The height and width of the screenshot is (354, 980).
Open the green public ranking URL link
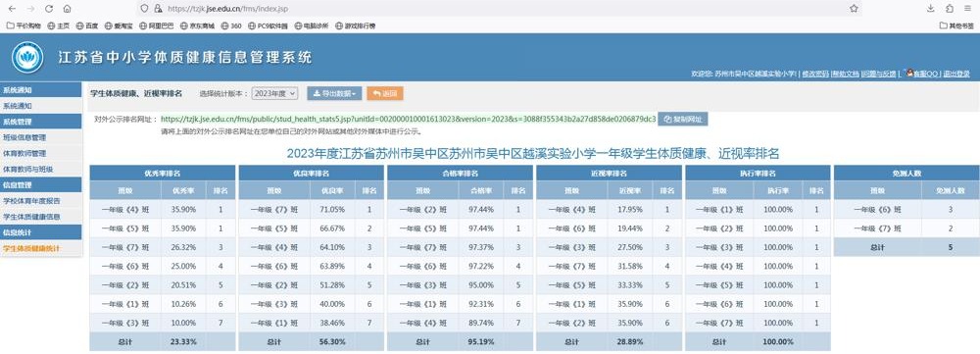coord(408,119)
